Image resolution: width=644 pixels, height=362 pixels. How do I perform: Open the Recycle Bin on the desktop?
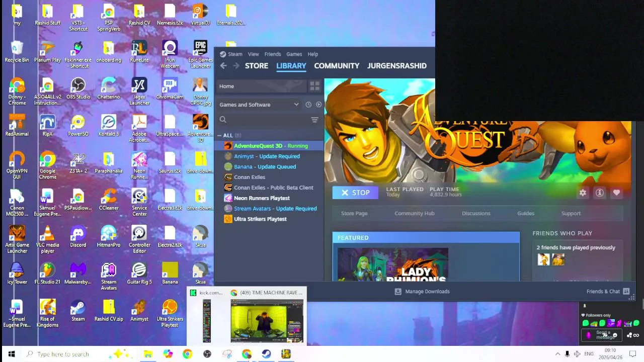point(17,51)
